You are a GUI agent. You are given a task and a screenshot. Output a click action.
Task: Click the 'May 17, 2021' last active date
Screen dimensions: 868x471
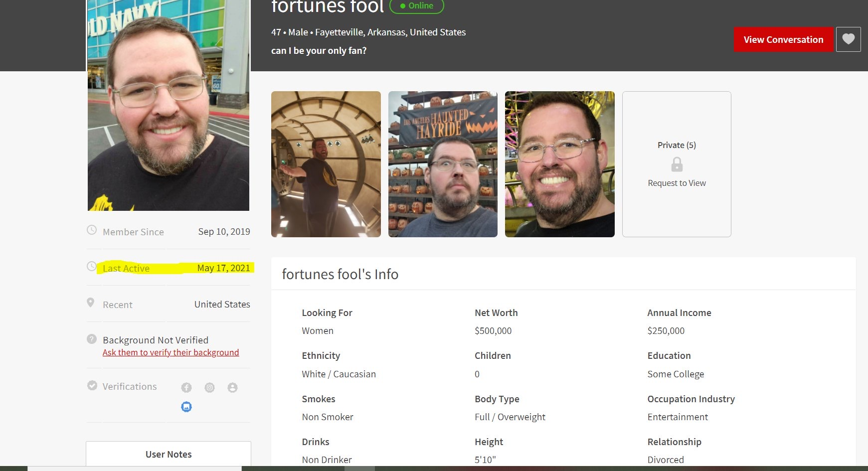[x=224, y=268]
